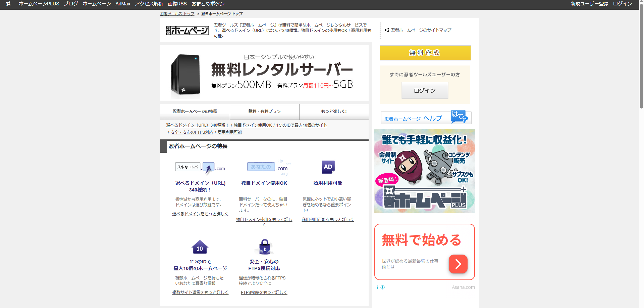Open the ad info icon below Asana ad

pyautogui.click(x=382, y=288)
